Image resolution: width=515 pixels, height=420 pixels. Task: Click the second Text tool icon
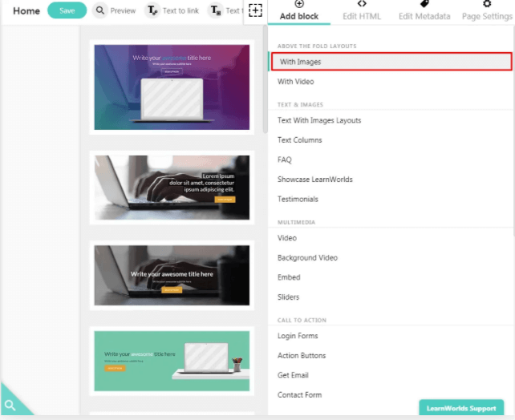(x=216, y=10)
